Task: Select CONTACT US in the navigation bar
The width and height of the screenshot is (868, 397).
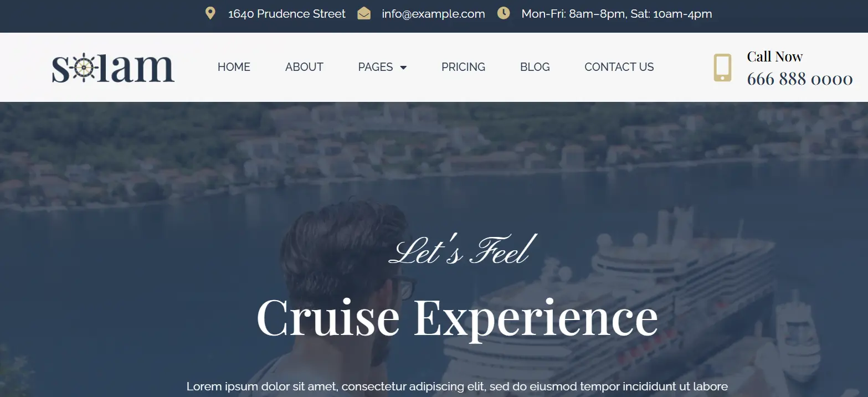Action: [x=619, y=67]
